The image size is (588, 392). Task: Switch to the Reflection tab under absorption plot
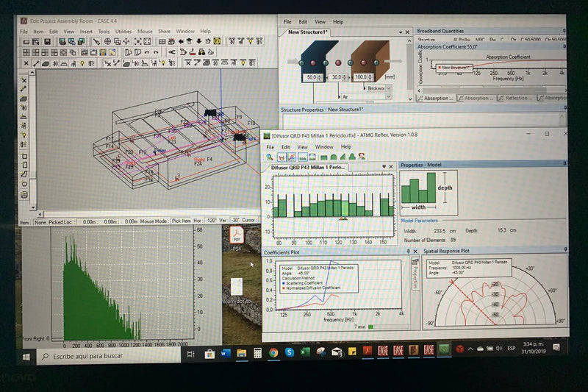[x=515, y=98]
